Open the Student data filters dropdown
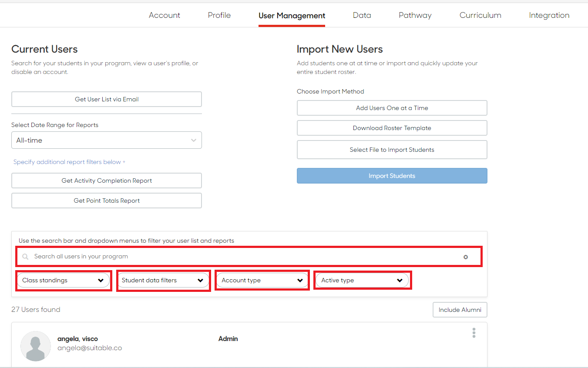Screen dimensions: 588x368 pos(163,280)
